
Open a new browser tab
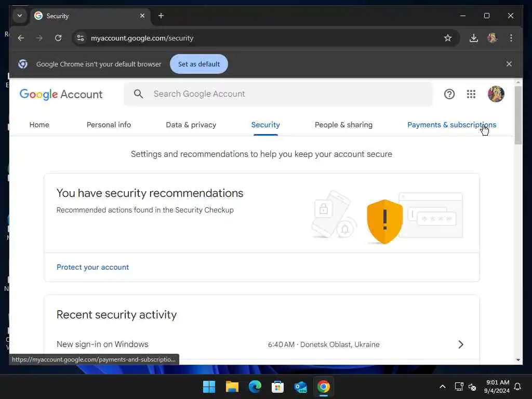pyautogui.click(x=161, y=16)
